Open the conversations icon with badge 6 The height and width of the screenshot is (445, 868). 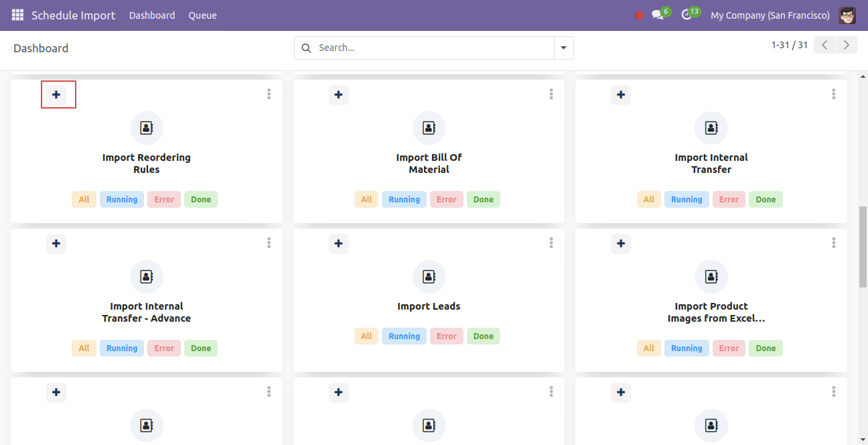tap(660, 14)
